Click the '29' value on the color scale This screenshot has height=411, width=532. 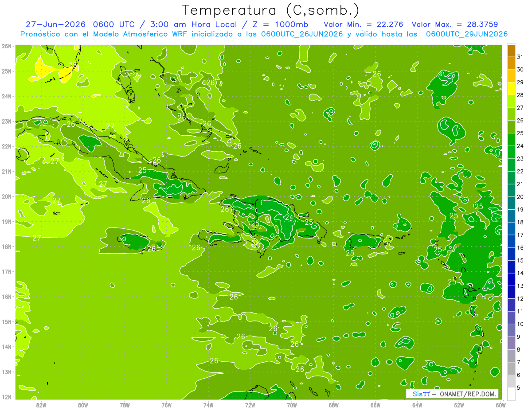[x=520, y=82]
